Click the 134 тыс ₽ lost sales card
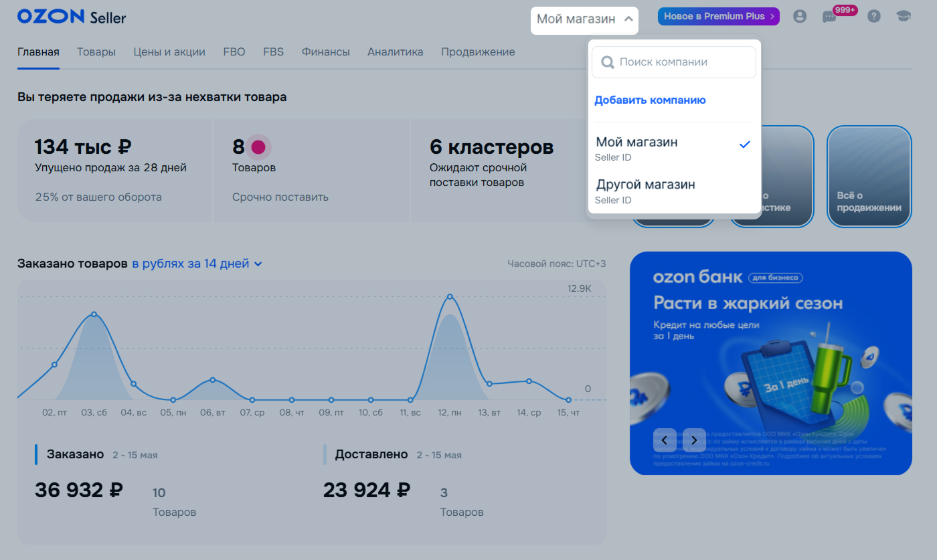Viewport: 937px width, 560px height. (x=114, y=171)
